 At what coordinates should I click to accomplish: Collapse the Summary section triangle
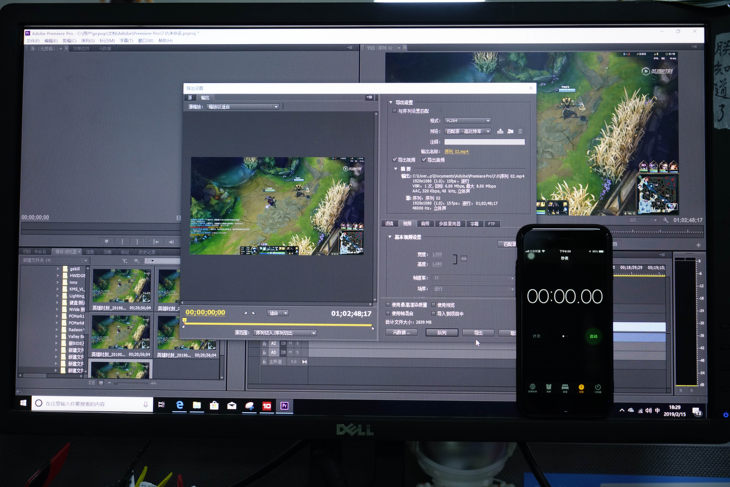coord(396,169)
